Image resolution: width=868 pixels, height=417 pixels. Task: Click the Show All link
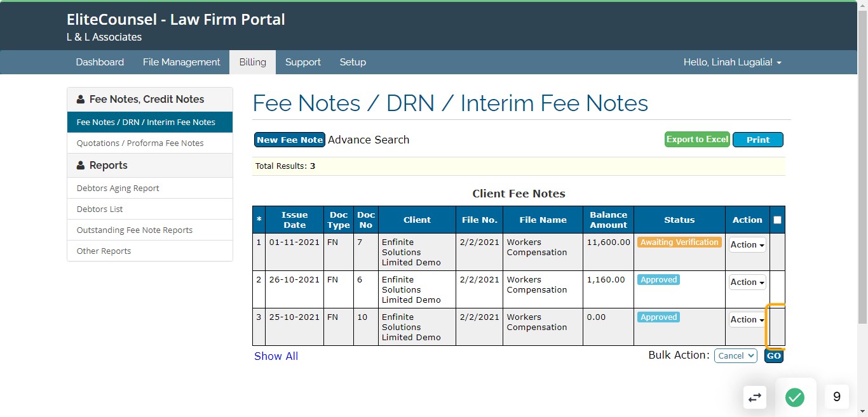(276, 356)
